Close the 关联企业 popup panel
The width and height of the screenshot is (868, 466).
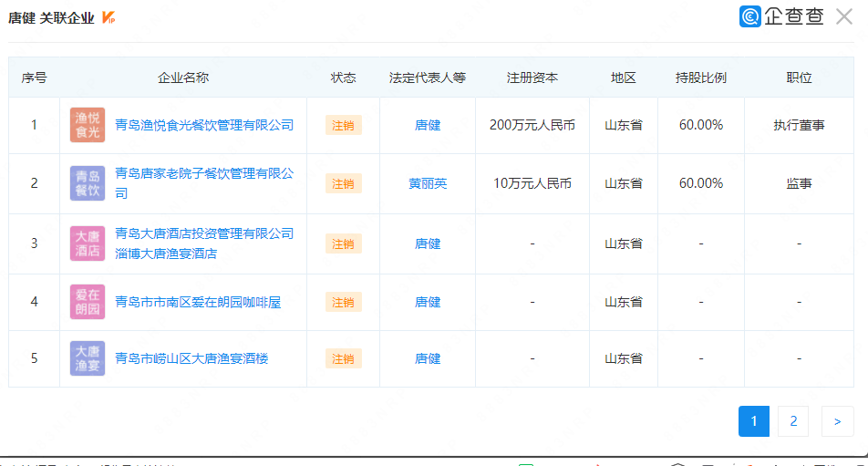click(843, 16)
